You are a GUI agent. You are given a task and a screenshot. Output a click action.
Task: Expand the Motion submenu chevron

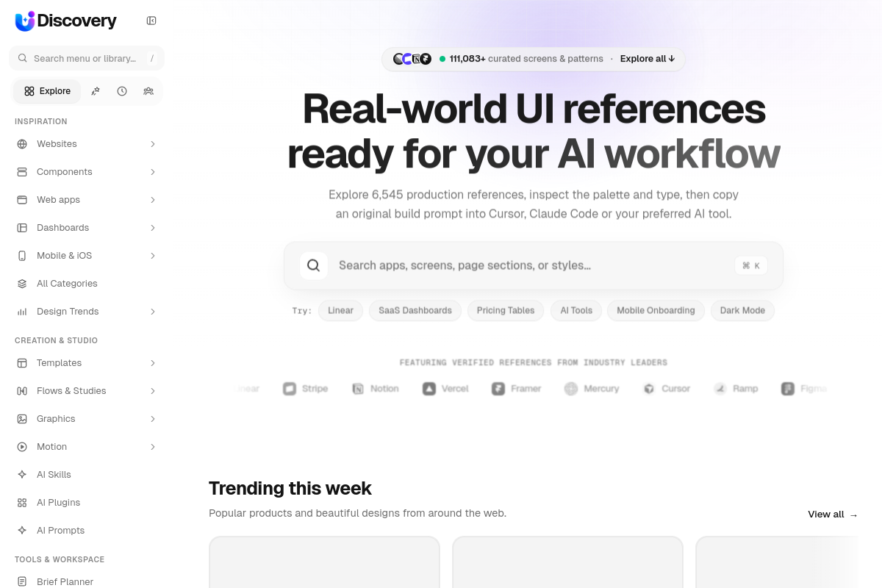(153, 447)
